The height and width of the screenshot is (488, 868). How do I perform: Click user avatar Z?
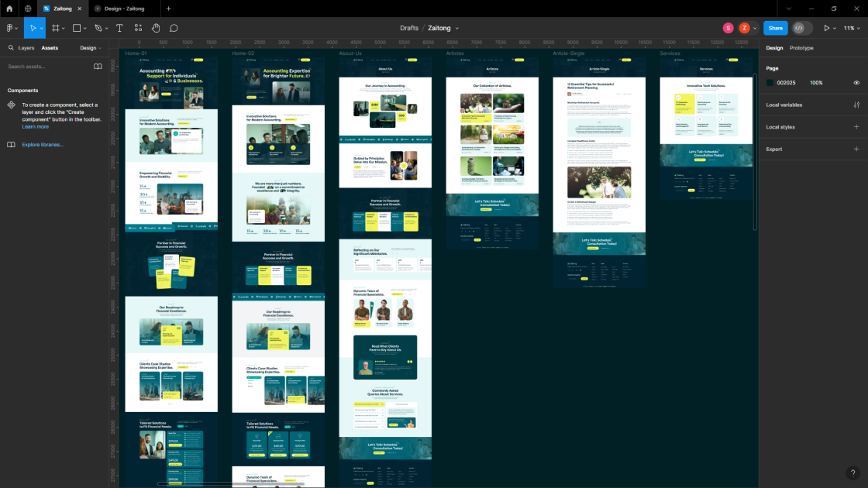tap(745, 28)
